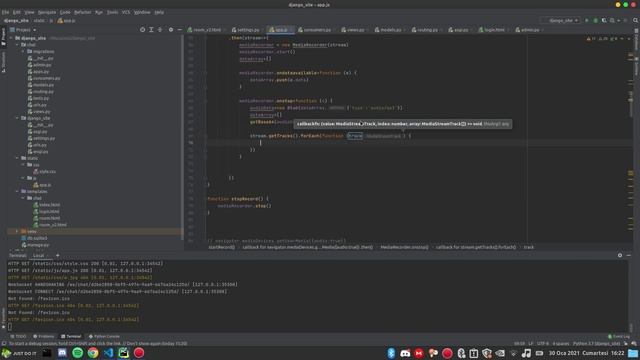640x360 pixels.
Task: Run with coverage icon in toolbar
Action: pos(604,20)
